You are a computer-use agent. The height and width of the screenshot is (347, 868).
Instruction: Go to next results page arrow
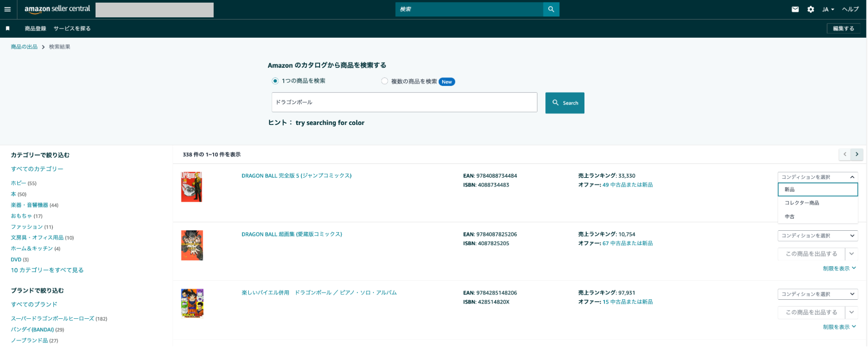(x=857, y=154)
